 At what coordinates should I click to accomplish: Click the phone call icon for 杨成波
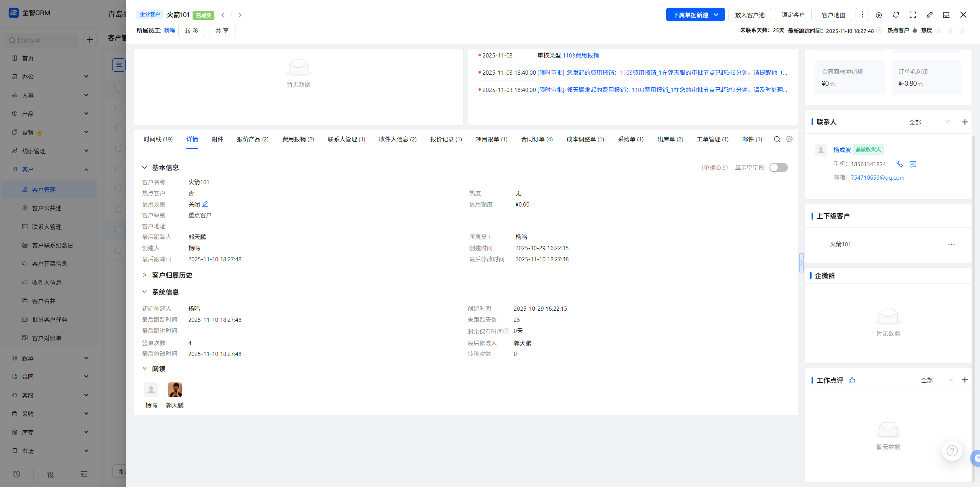coord(899,164)
